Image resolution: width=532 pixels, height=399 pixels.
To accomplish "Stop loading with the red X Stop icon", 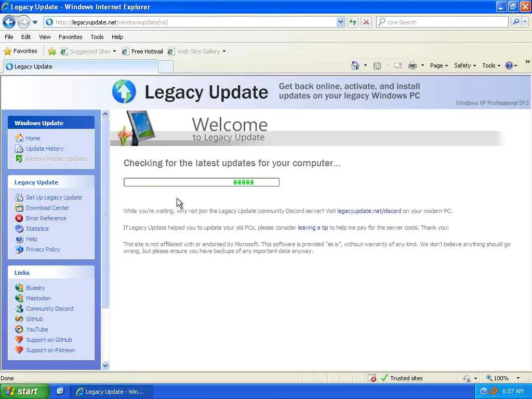I will [x=366, y=22].
